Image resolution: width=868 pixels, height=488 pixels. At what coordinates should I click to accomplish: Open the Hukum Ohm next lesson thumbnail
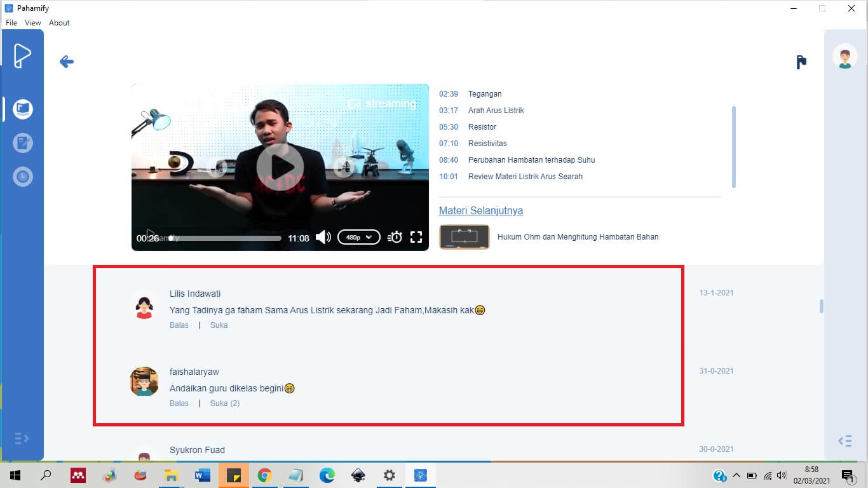(465, 237)
